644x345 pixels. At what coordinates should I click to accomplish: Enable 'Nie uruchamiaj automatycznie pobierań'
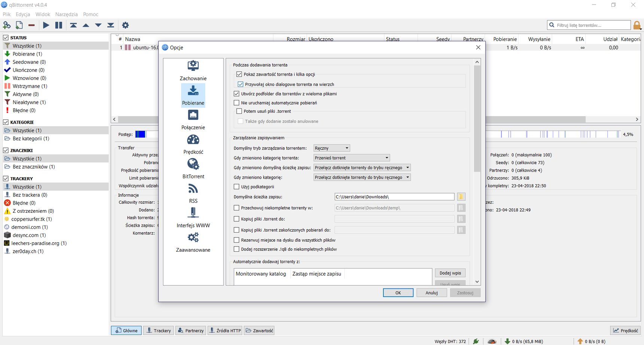(236, 103)
